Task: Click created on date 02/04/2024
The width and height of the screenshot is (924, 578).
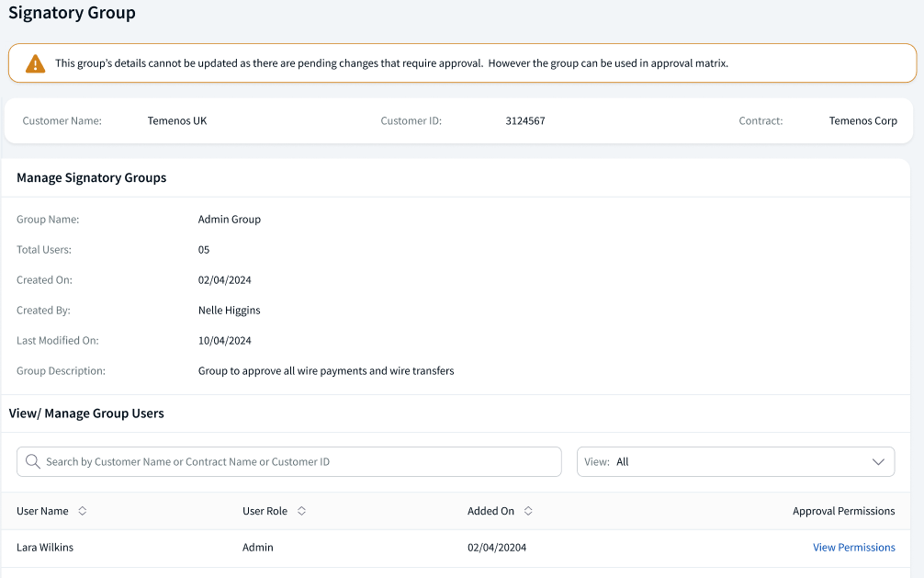Action: click(x=224, y=280)
